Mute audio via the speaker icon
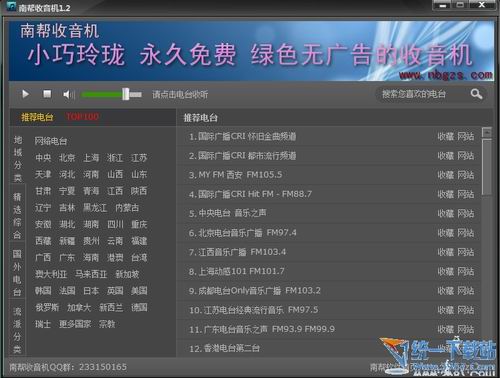The width and height of the screenshot is (500, 378). [69, 95]
